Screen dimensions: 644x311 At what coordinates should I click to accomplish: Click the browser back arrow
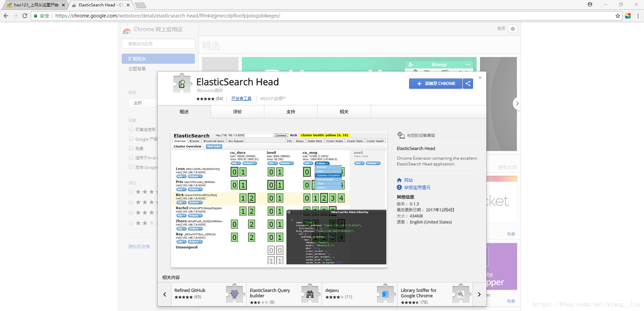tap(6, 16)
